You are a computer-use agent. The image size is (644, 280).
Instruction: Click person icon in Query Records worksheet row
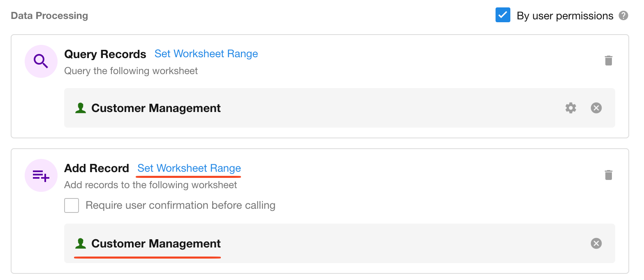(81, 108)
